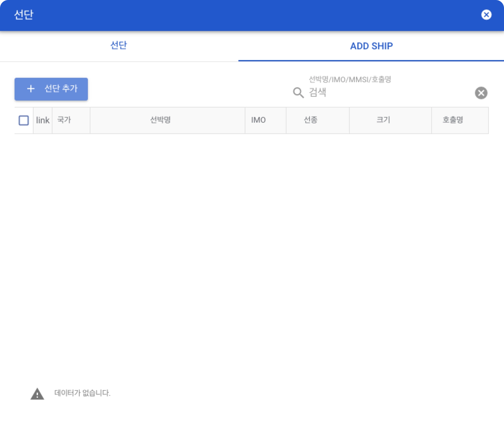Click the 크기 column header
504x423 pixels.
click(390, 120)
